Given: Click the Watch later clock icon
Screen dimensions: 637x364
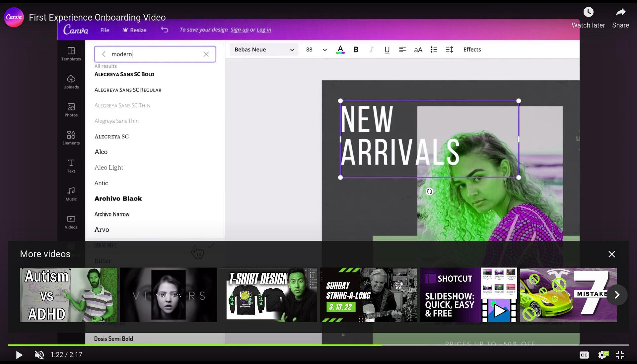Looking at the screenshot, I should (588, 12).
